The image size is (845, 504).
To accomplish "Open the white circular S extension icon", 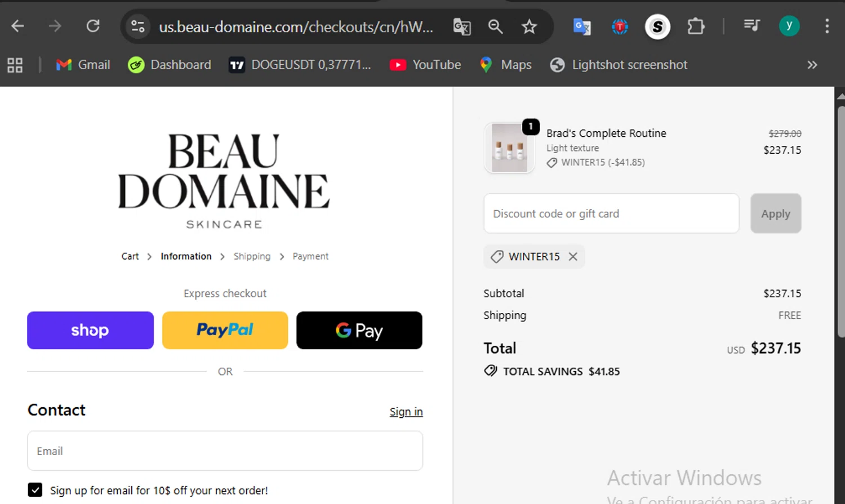I will 657,26.
